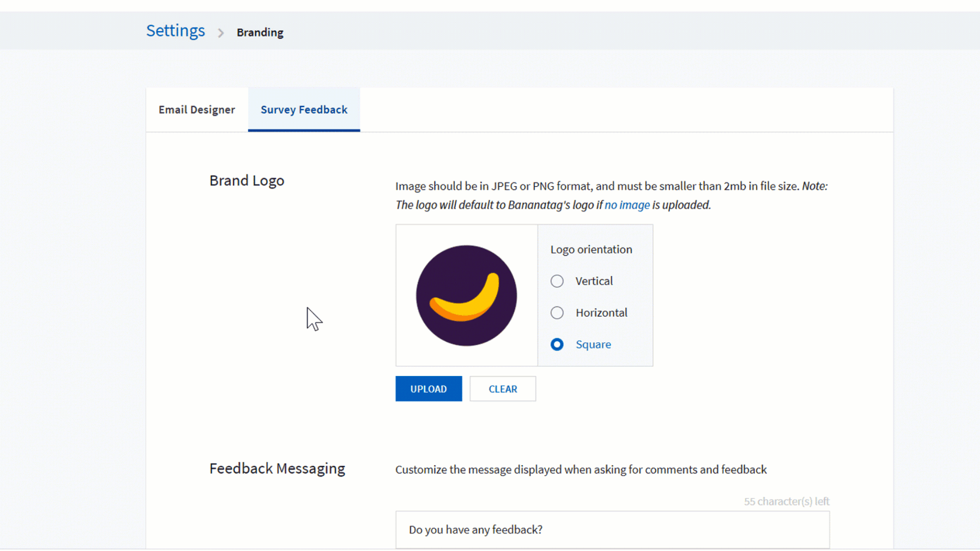
Task: Open the Settings breadcrumb link
Action: coord(176,31)
